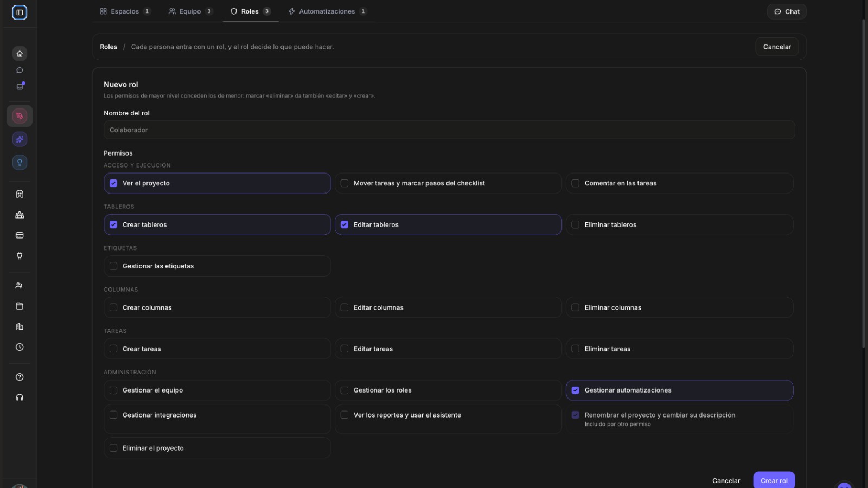Viewport: 868px width, 488px height.
Task: Open the folder sidebar icon
Action: click(20, 306)
